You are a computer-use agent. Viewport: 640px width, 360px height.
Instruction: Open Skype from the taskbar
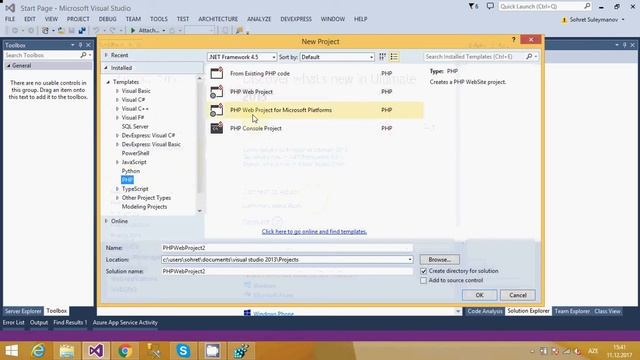coord(183,351)
